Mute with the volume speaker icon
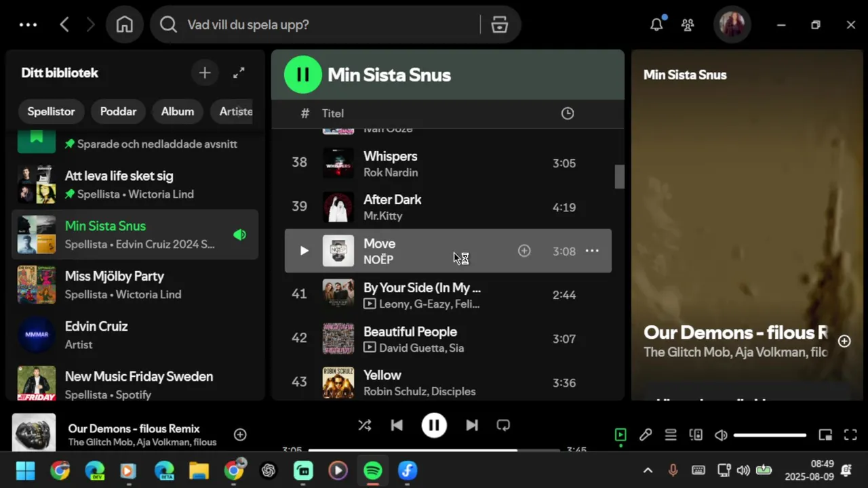 tap(721, 435)
